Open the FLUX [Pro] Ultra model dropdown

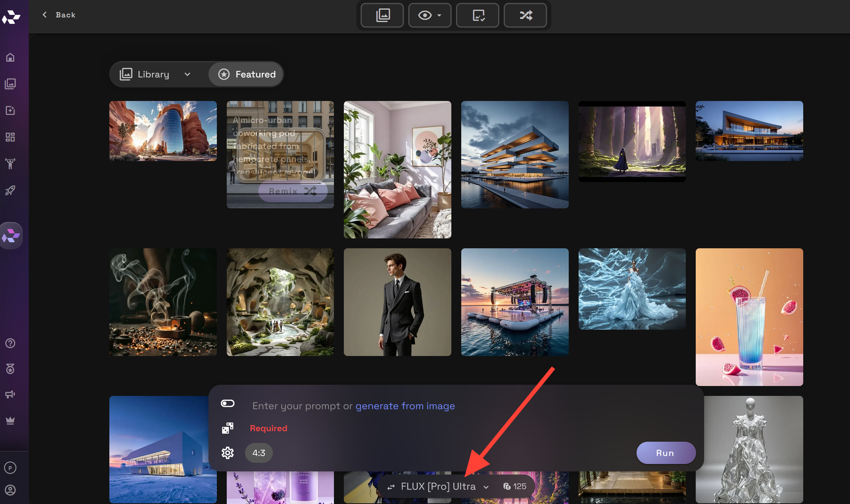click(438, 487)
